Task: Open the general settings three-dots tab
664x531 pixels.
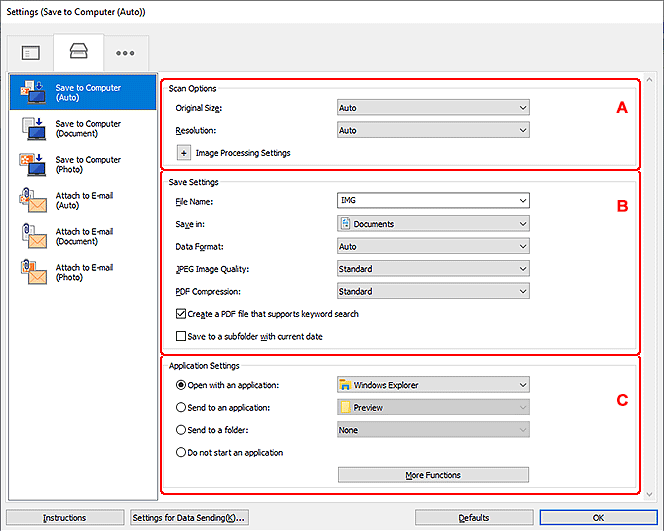Action: coord(124,51)
